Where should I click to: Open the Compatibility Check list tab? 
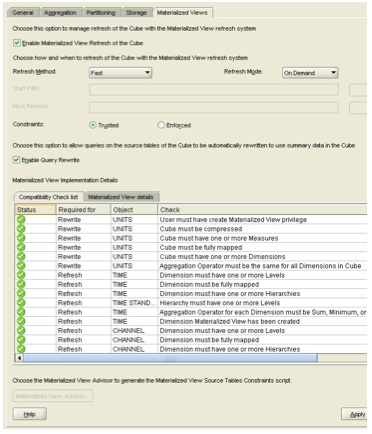(x=49, y=197)
